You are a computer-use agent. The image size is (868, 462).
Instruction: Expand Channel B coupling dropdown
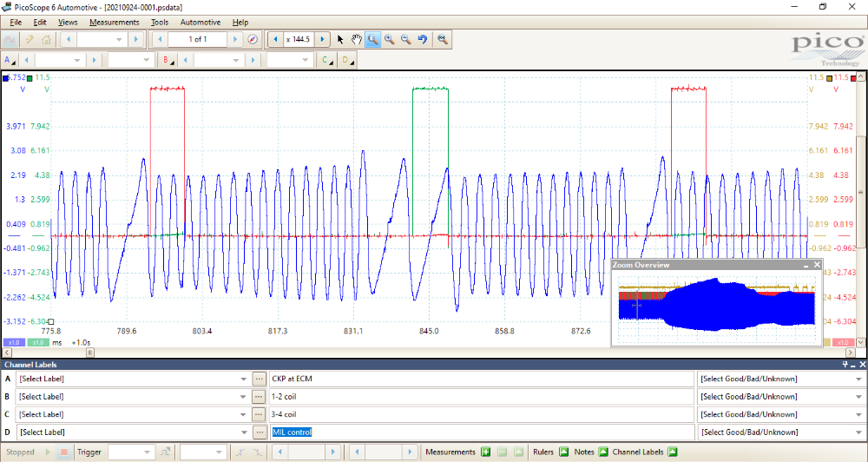click(305, 60)
